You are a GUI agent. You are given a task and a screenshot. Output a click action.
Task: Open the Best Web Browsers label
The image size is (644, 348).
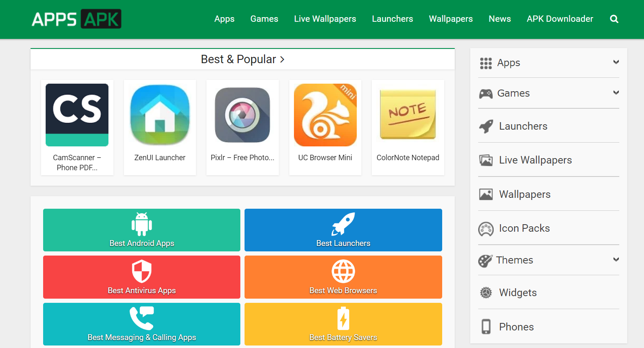pos(343,291)
